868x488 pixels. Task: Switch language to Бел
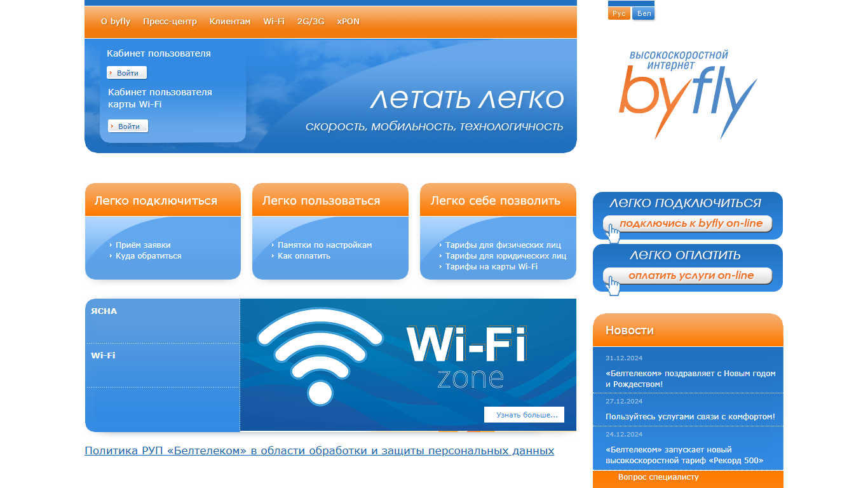(x=644, y=13)
